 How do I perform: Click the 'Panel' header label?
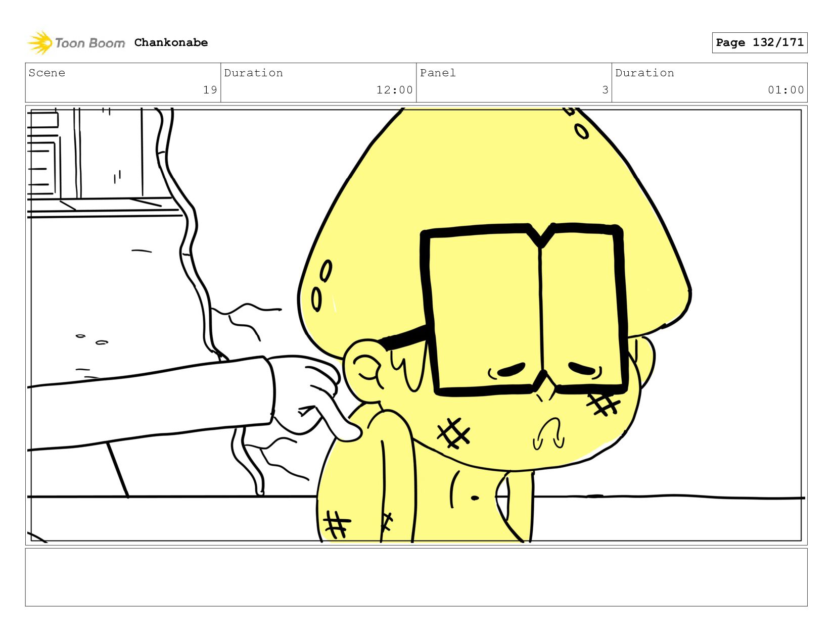coord(438,73)
